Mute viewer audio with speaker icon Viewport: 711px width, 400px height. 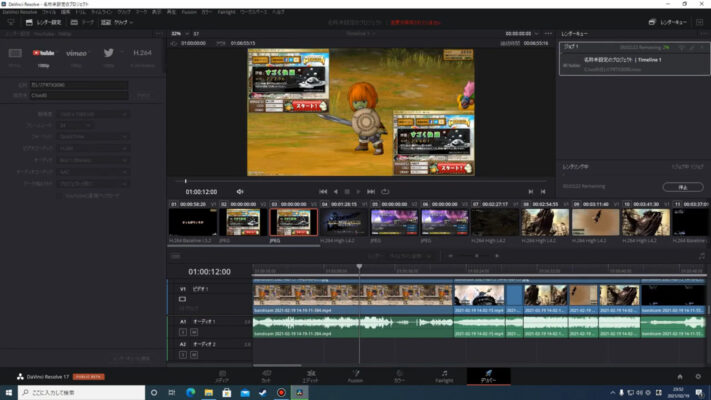click(240, 192)
